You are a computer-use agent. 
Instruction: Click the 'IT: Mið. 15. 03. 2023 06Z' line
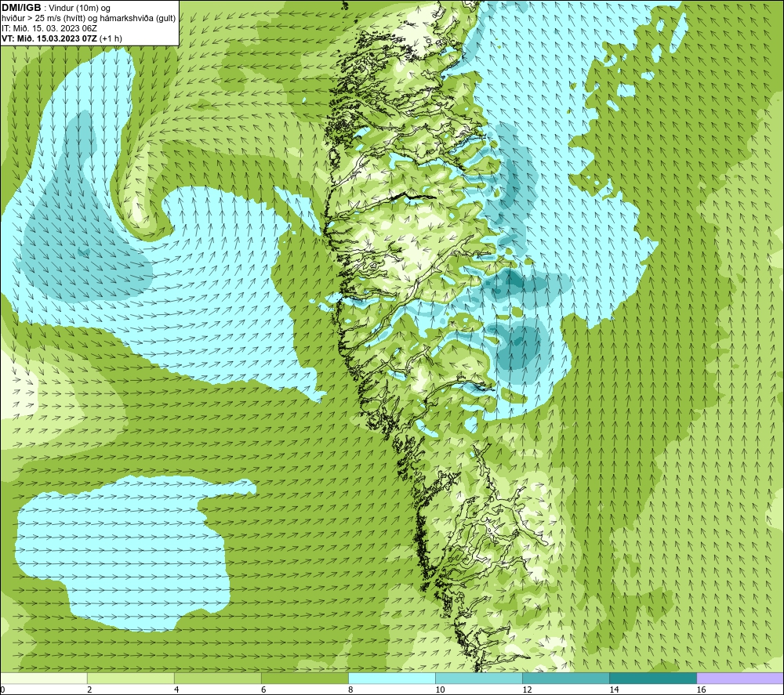click(49, 28)
